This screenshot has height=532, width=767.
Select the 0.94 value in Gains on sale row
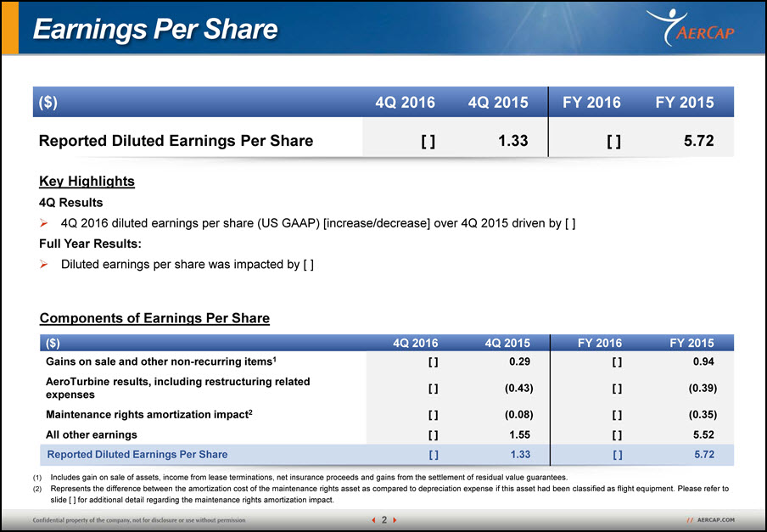[704, 361]
